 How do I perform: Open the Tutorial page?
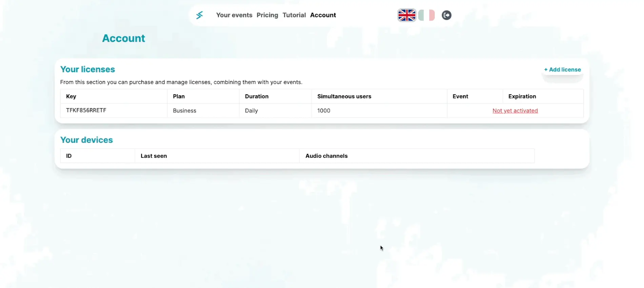click(x=294, y=15)
